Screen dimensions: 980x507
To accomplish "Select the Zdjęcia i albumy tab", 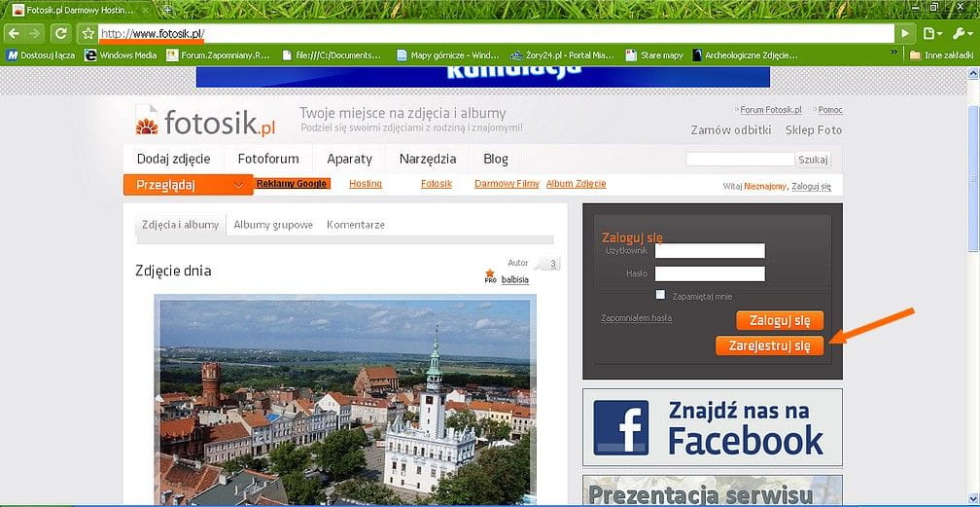I will [180, 224].
